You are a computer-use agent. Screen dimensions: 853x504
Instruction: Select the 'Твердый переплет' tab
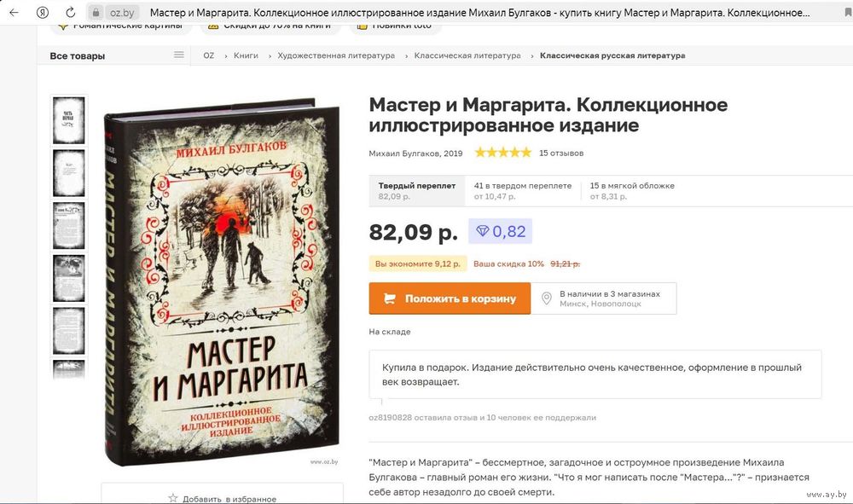(x=417, y=190)
